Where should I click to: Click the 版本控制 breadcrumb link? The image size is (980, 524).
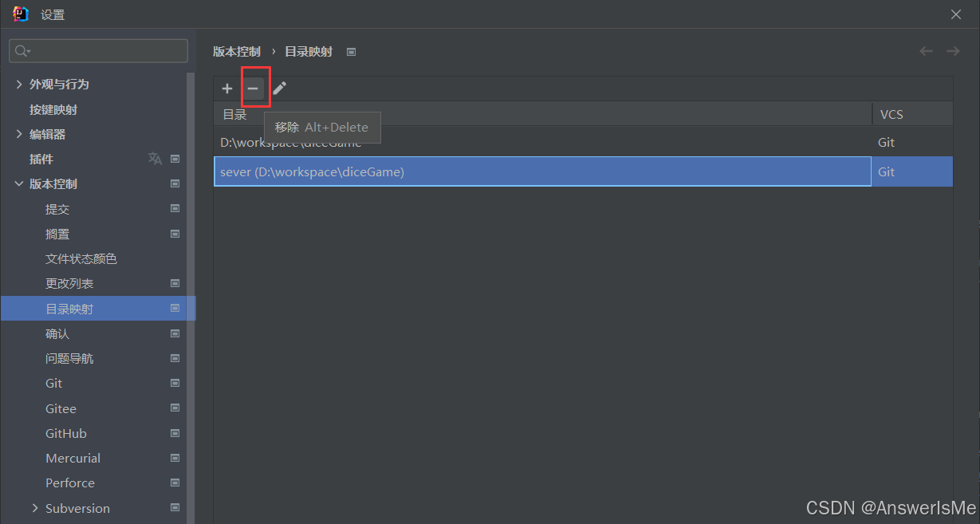(237, 52)
